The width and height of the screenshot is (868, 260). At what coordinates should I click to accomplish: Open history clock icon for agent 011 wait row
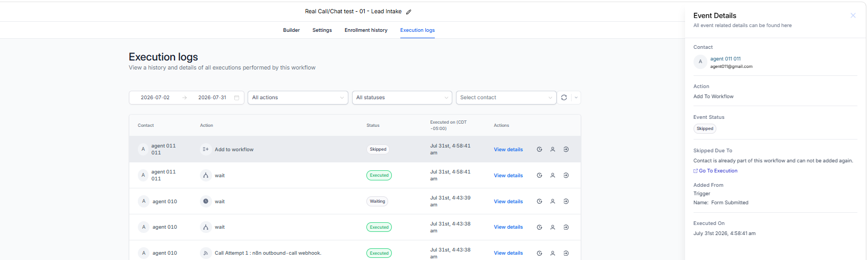(539, 176)
